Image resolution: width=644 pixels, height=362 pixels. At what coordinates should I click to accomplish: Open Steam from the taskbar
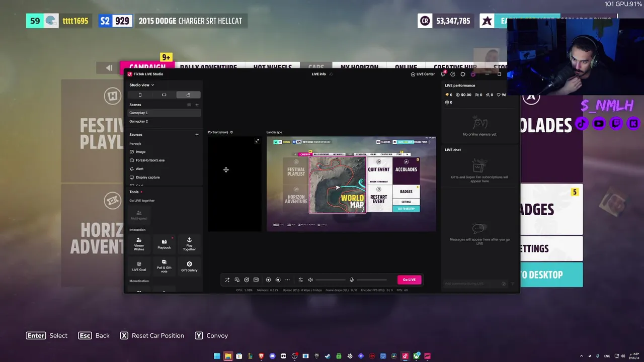[328, 356]
